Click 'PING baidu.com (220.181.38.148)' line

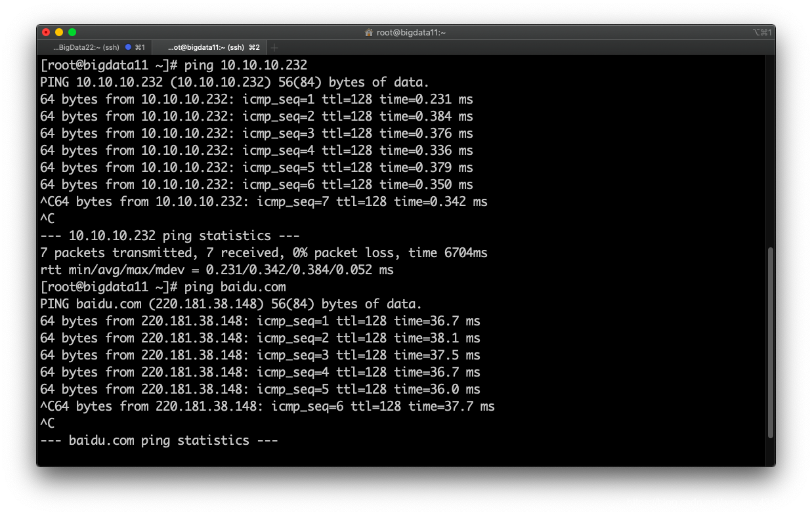tap(231, 304)
